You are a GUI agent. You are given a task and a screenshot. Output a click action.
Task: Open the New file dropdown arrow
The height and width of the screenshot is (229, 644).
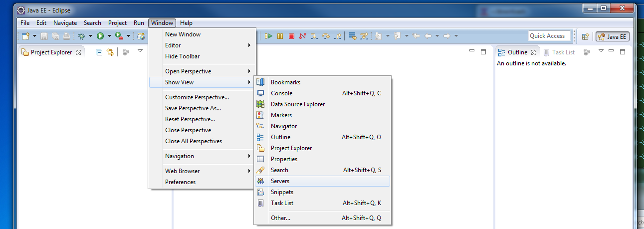click(34, 36)
